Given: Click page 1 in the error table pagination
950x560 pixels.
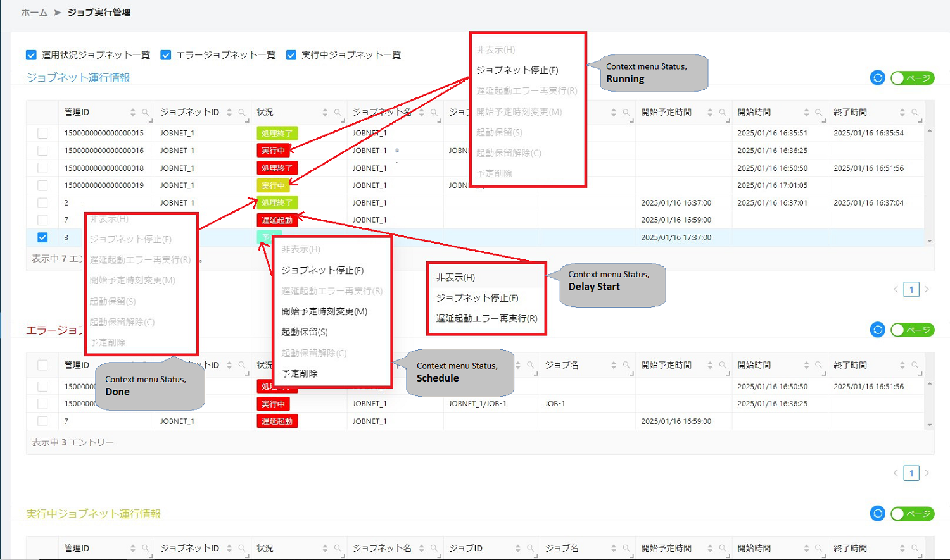Looking at the screenshot, I should (x=911, y=473).
